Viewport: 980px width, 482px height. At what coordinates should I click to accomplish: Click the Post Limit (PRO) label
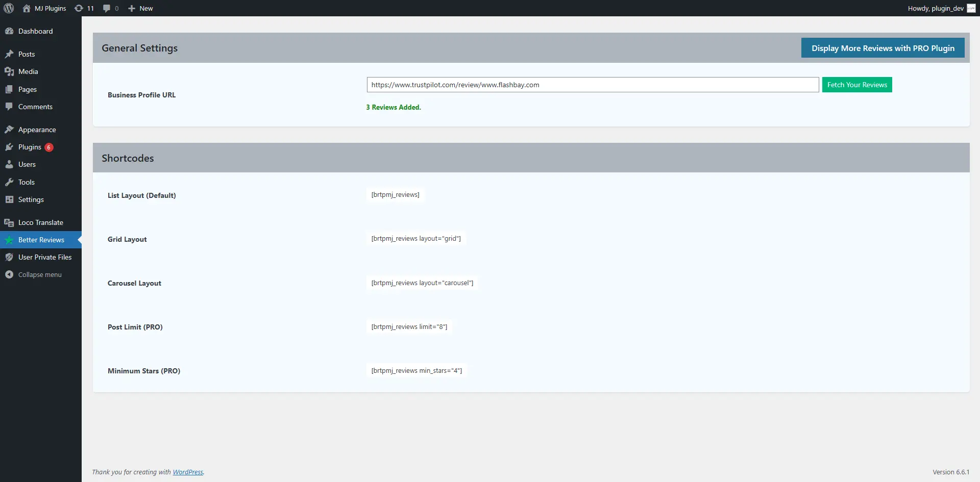pos(135,327)
